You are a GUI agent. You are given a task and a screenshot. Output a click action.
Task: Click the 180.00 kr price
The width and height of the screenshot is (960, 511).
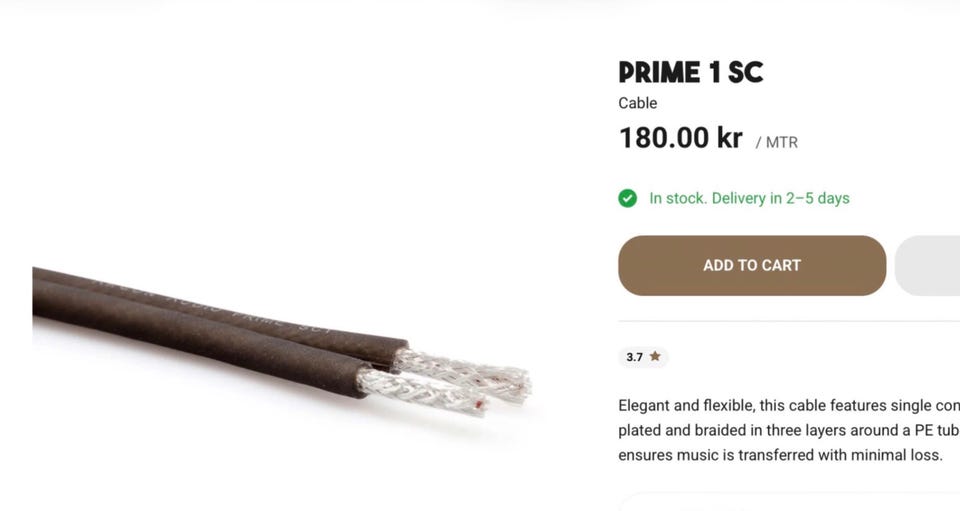coord(681,138)
